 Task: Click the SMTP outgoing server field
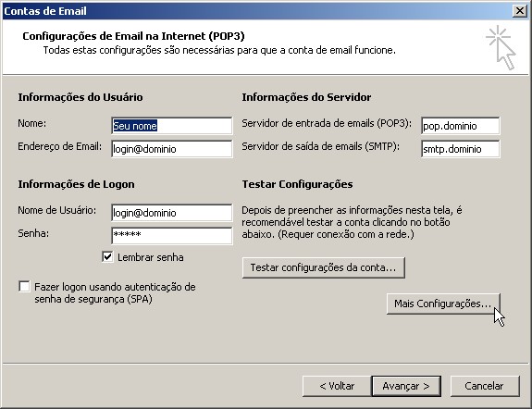[461, 149]
